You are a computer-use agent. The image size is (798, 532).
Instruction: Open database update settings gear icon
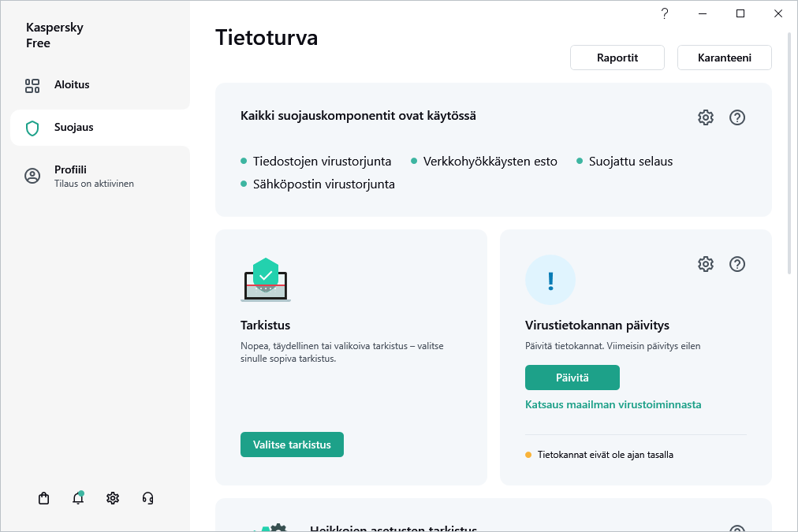[x=705, y=264]
